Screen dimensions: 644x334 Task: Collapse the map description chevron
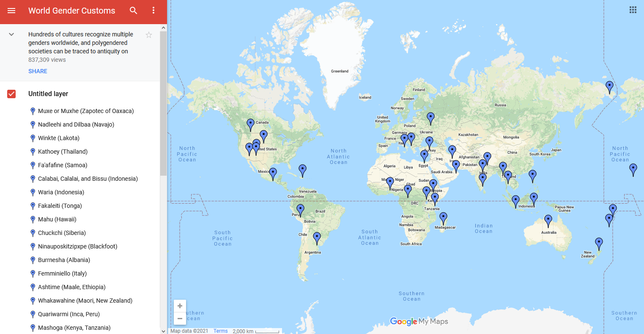pos(11,34)
